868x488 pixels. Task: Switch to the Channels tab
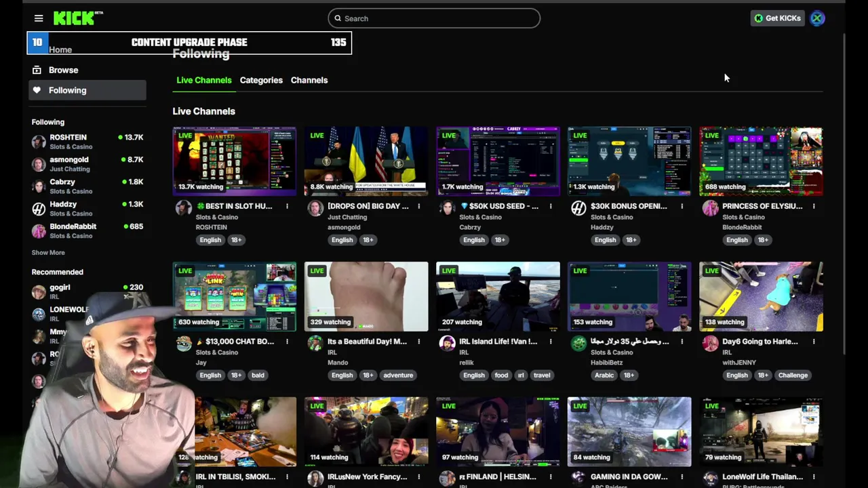click(x=309, y=80)
